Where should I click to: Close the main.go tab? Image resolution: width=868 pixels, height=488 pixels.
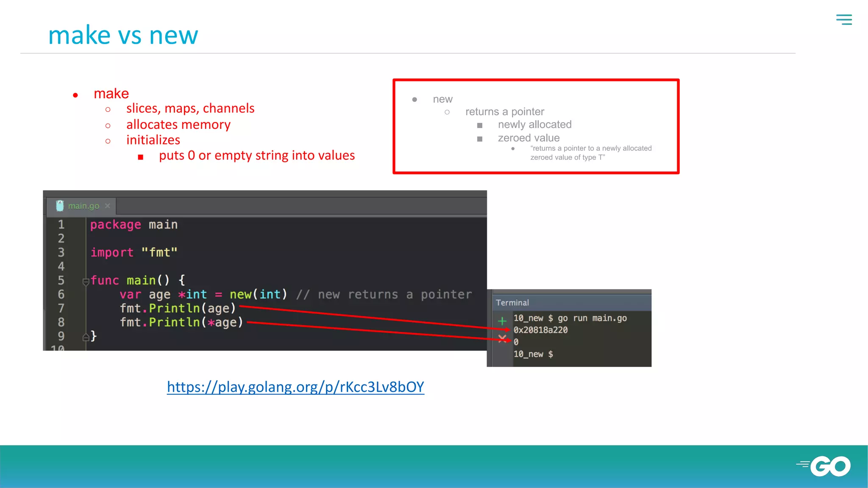108,206
